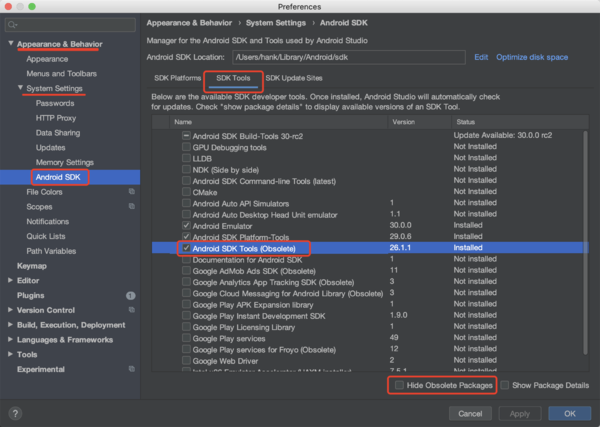Image resolution: width=600 pixels, height=427 pixels.
Task: Click 'Update Available: 30.0.0 rc2' status
Action: [x=503, y=135]
